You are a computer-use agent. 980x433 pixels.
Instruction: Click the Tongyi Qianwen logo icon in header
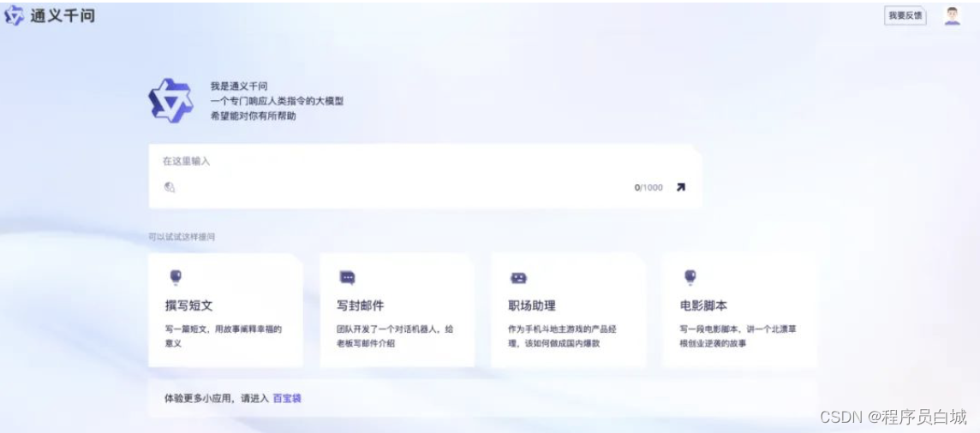(14, 15)
